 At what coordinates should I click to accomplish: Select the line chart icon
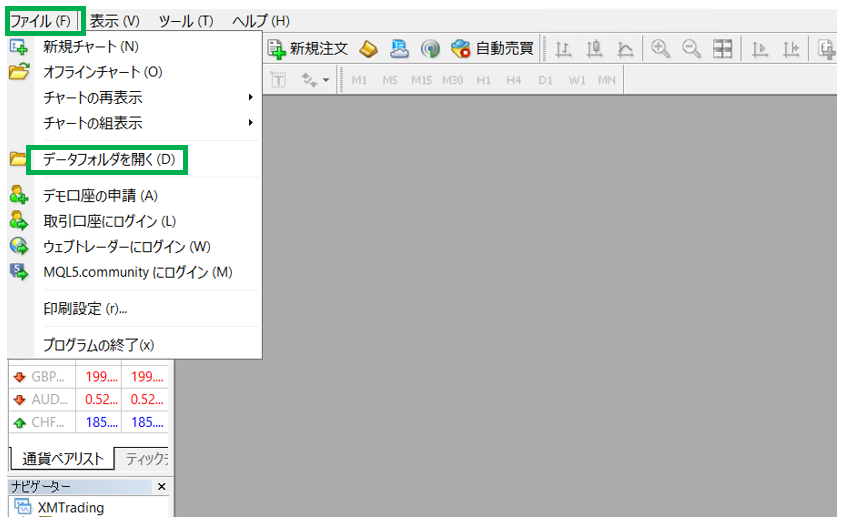click(x=625, y=47)
